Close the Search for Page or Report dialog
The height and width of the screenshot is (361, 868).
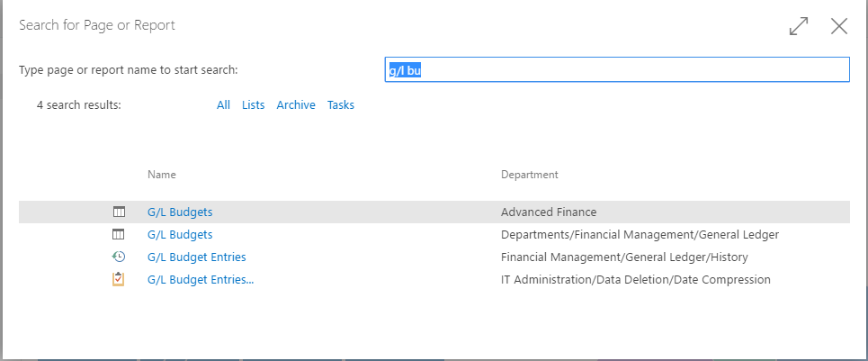tap(839, 26)
